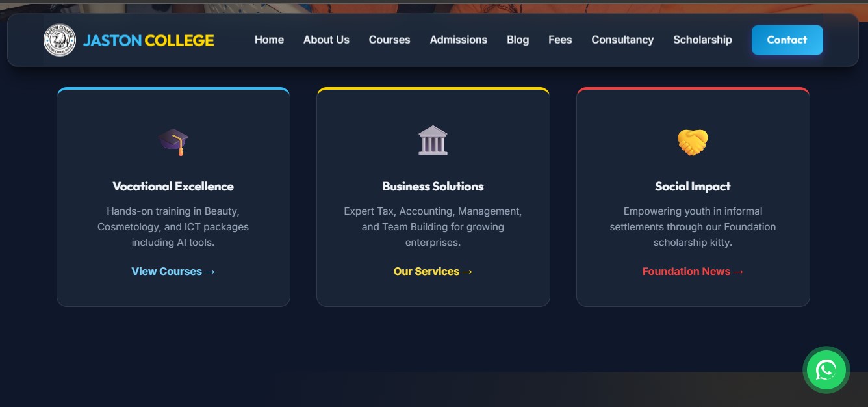This screenshot has width=868, height=407.
Task: Follow the View Courses link
Action: 173,271
